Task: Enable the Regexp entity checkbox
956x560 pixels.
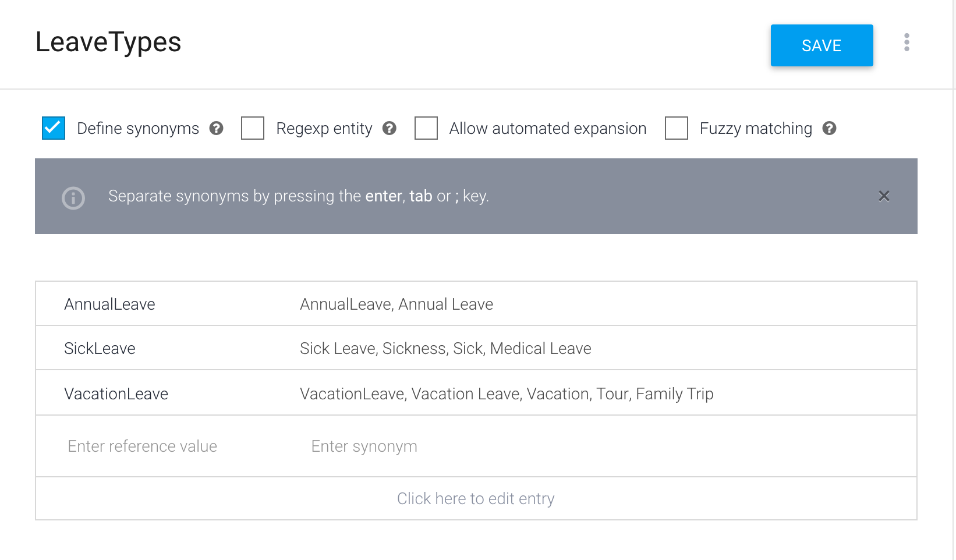Action: 253,128
